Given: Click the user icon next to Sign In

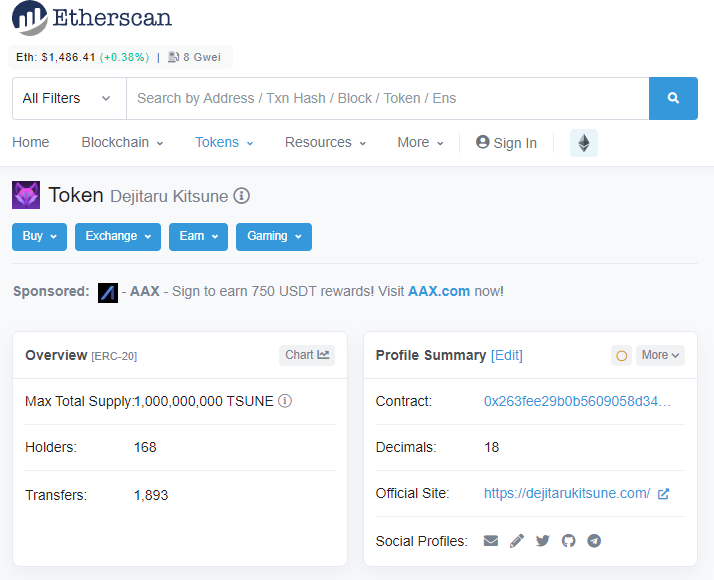Looking at the screenshot, I should pos(482,142).
